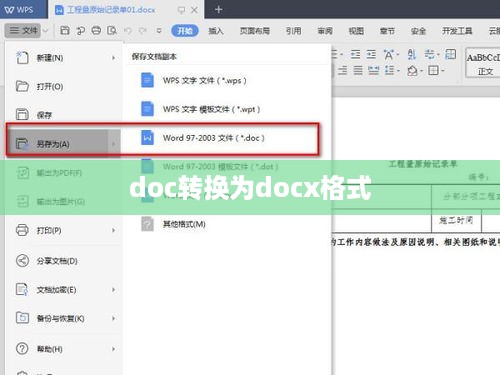The height and width of the screenshot is (375, 500).
Task: Switch to the 插入 ribbon tab
Action: click(x=216, y=31)
